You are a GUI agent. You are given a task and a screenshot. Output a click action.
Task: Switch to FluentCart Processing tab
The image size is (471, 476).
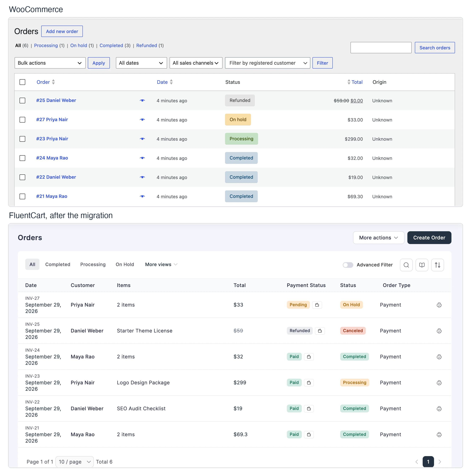click(x=93, y=264)
